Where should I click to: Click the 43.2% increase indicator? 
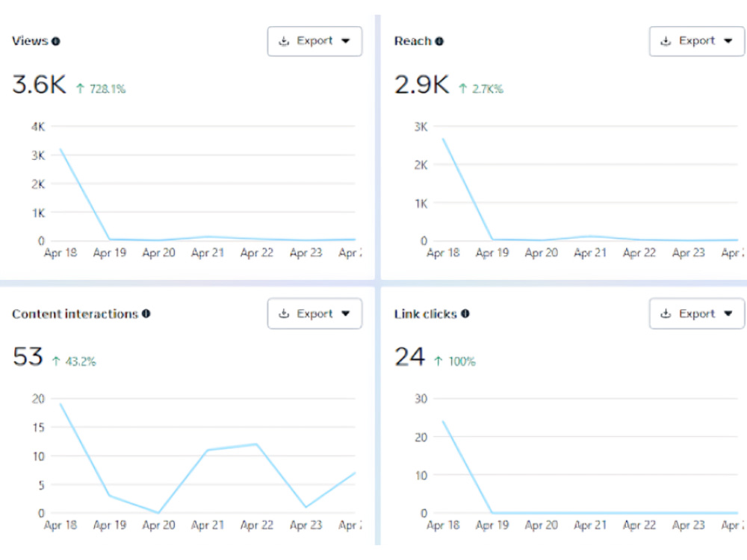(x=74, y=361)
